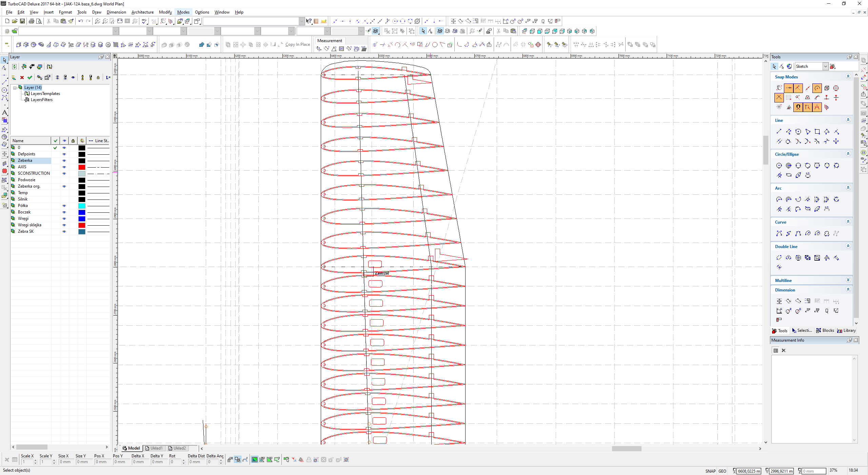Hide the AXIS layer eye icon

click(64, 167)
